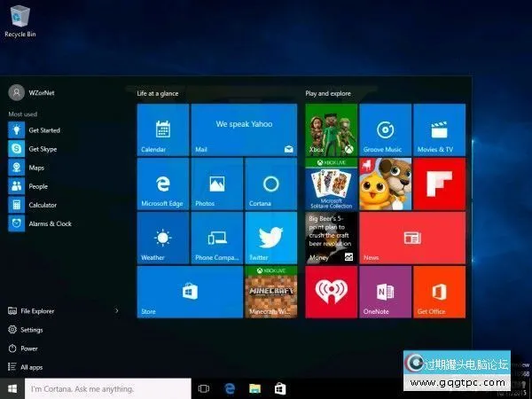532x399 pixels.
Task: Open the Minecraft tile
Action: [270, 292]
